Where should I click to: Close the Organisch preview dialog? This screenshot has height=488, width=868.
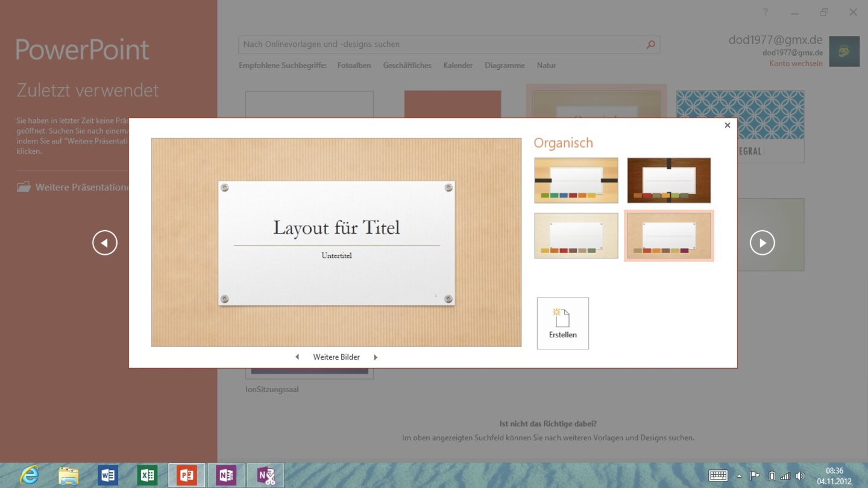[727, 125]
